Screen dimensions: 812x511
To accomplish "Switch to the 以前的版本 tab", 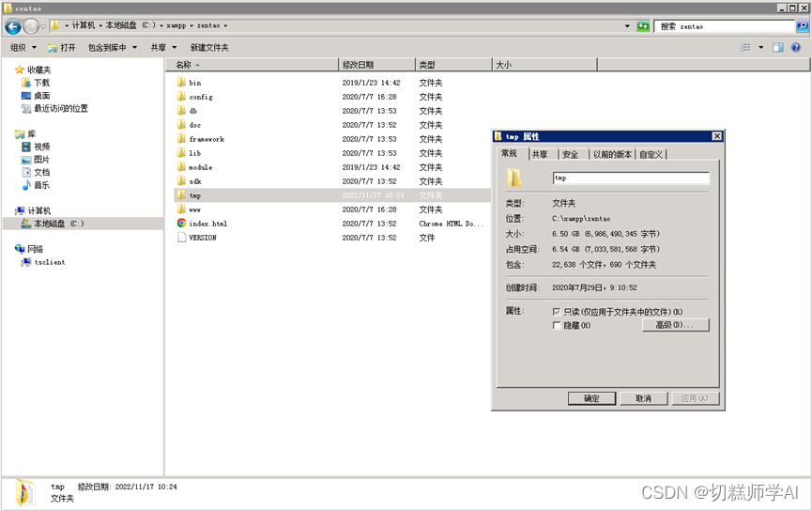I will coord(613,154).
